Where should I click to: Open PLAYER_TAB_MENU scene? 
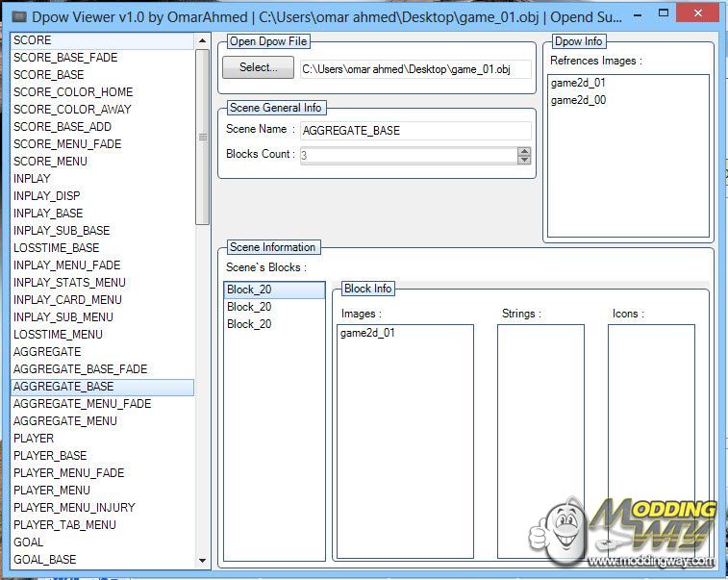[64, 525]
